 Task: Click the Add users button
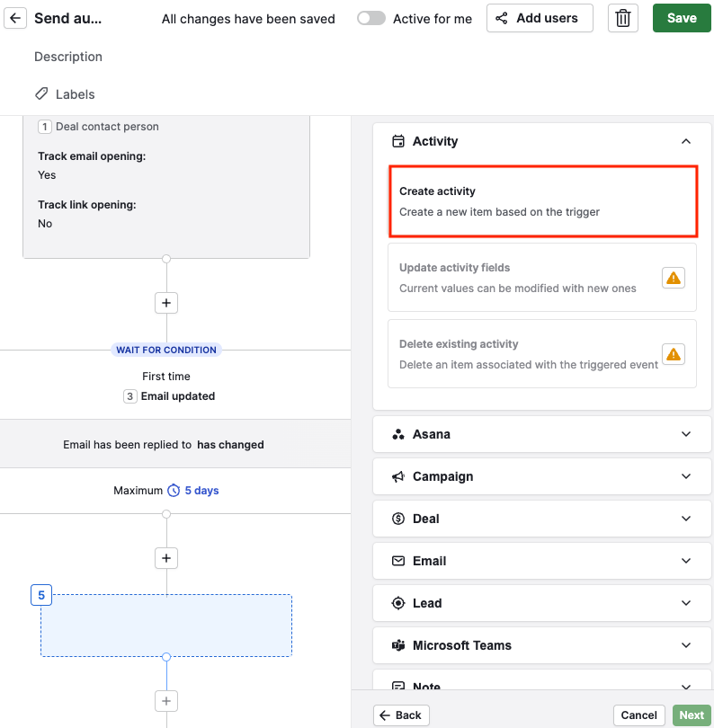(x=540, y=18)
